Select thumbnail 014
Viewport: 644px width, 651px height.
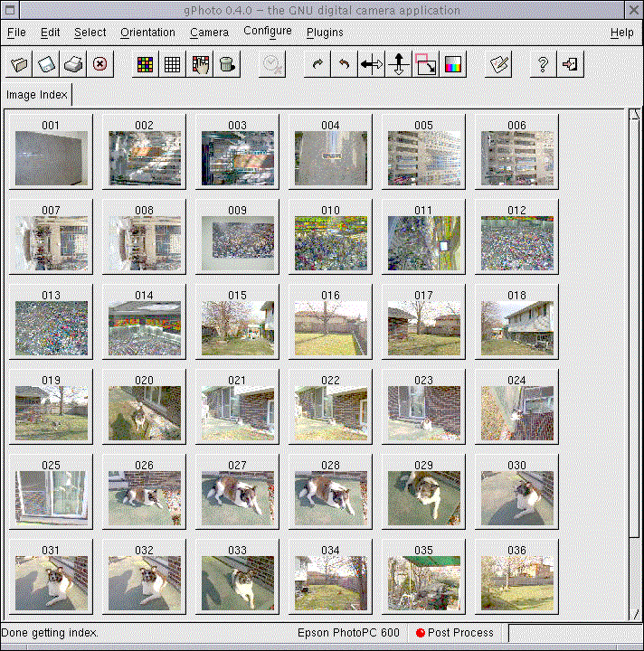144,322
